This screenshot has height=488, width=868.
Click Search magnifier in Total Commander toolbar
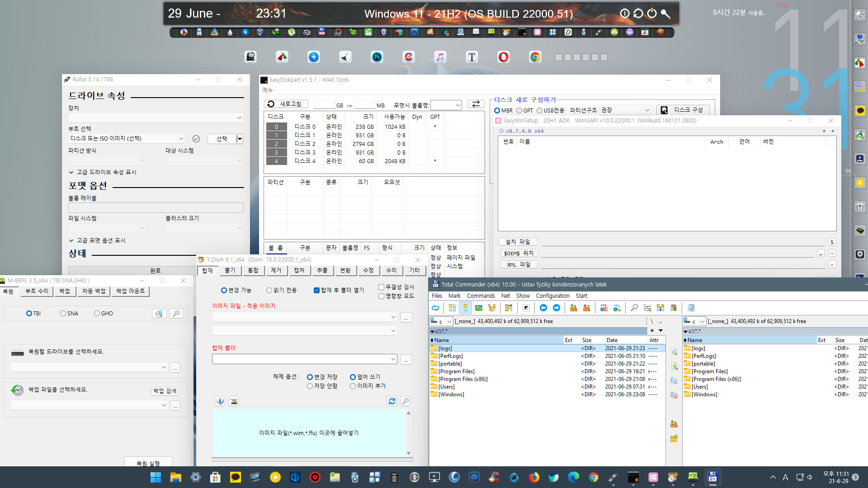click(634, 308)
